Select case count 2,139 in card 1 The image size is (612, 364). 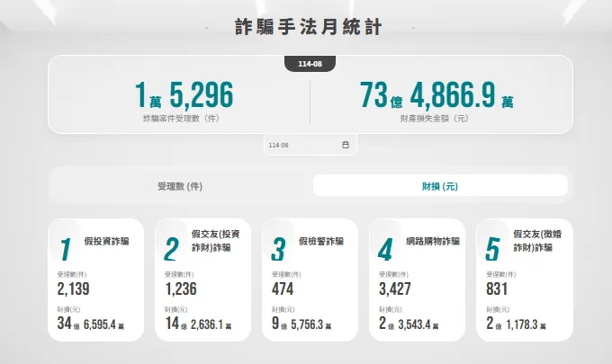74,289
